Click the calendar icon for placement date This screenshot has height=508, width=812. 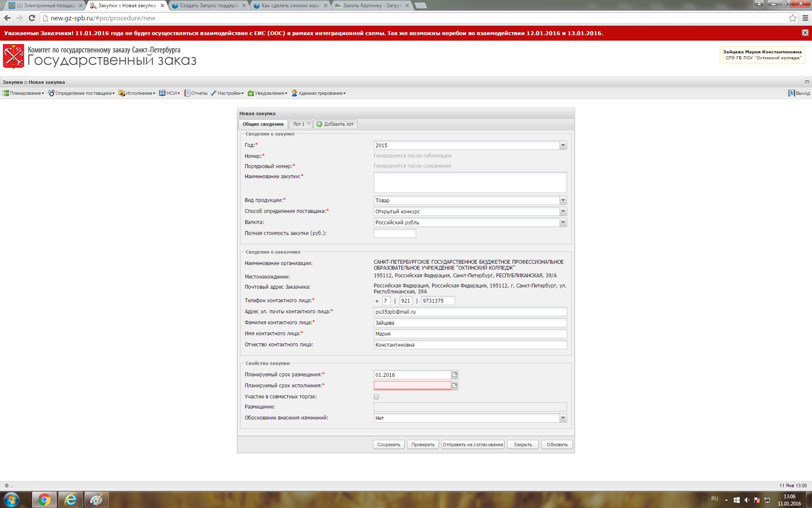pos(455,375)
